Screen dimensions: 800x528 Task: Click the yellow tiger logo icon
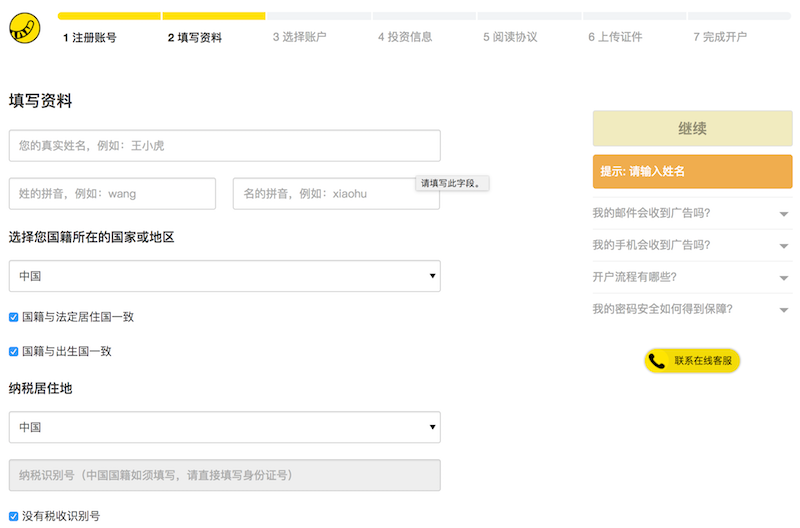pos(24,28)
